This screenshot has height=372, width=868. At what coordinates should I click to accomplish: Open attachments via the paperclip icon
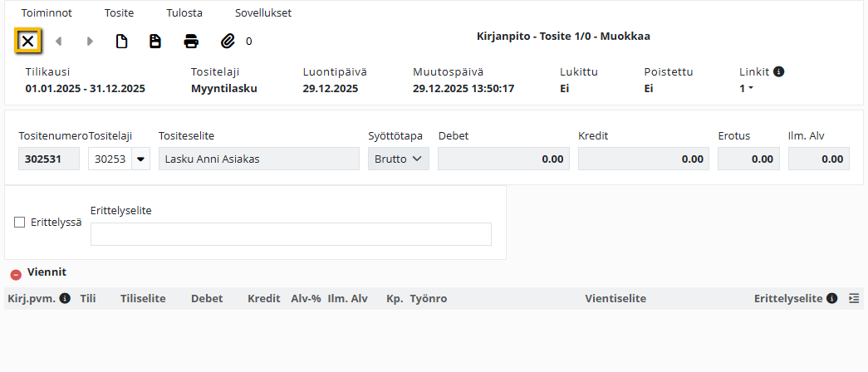(x=228, y=42)
